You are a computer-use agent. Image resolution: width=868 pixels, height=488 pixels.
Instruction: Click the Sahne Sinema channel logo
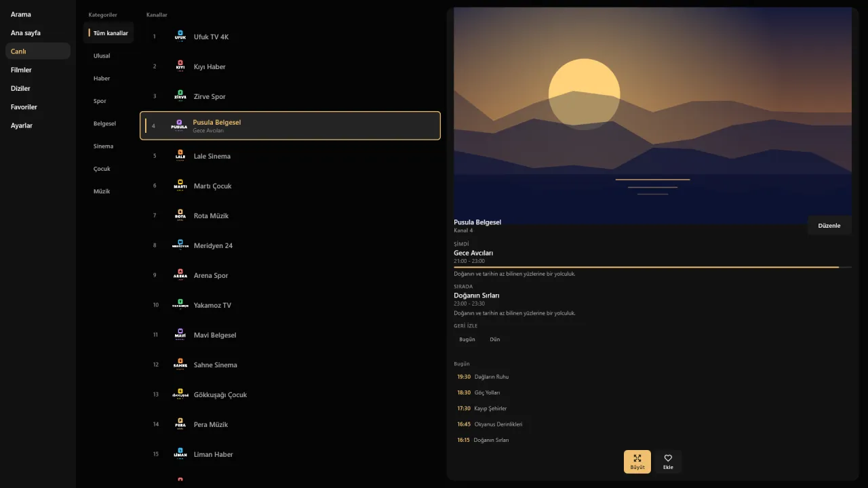tap(180, 365)
